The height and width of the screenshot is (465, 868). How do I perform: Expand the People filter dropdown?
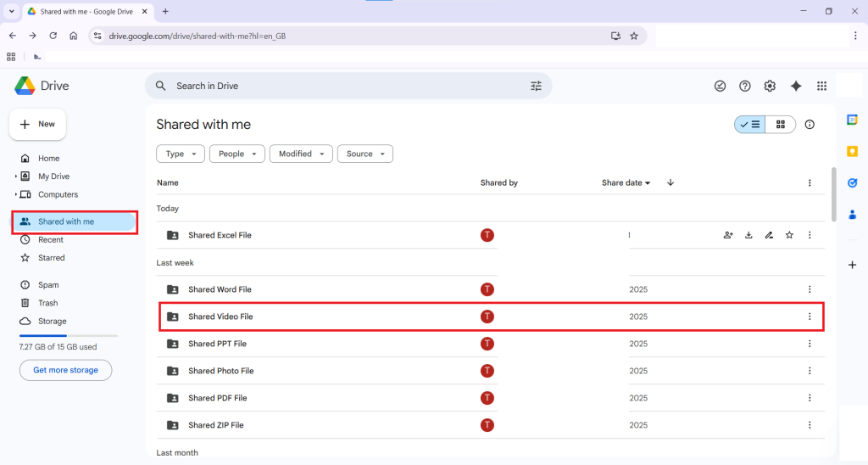236,154
